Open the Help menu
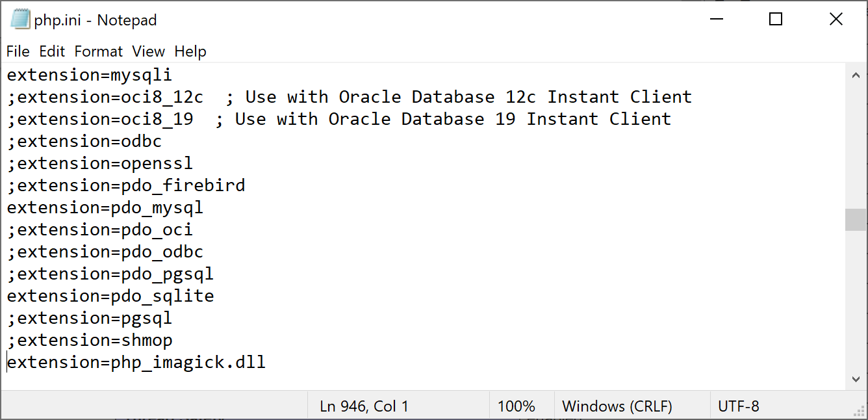Image resolution: width=868 pixels, height=420 pixels. [x=190, y=51]
